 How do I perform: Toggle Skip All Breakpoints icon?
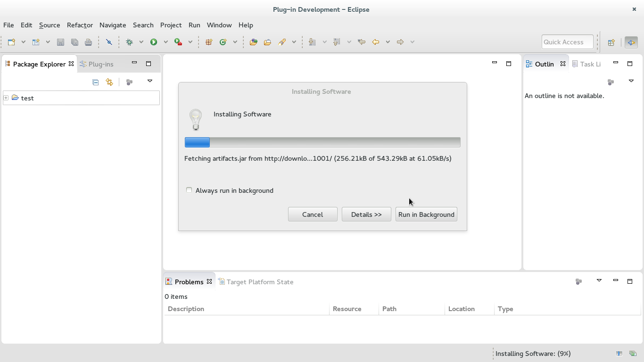pos(109,42)
